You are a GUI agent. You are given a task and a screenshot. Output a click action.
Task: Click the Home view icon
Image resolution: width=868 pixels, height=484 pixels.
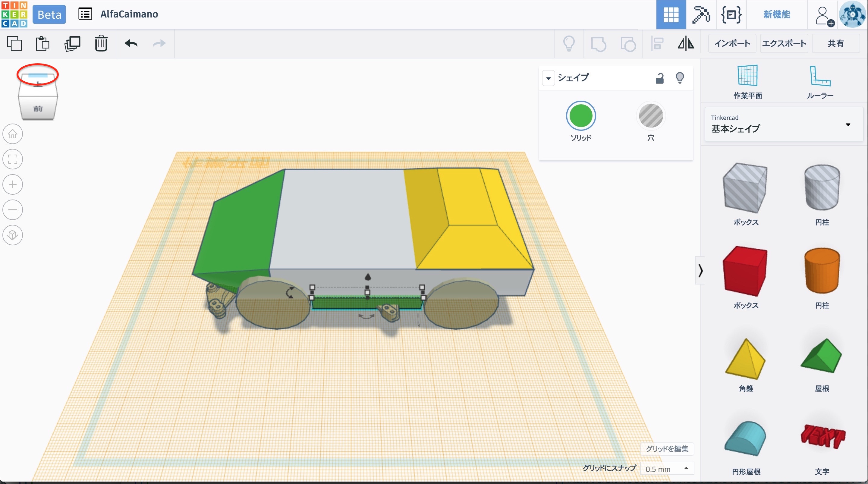pyautogui.click(x=13, y=134)
